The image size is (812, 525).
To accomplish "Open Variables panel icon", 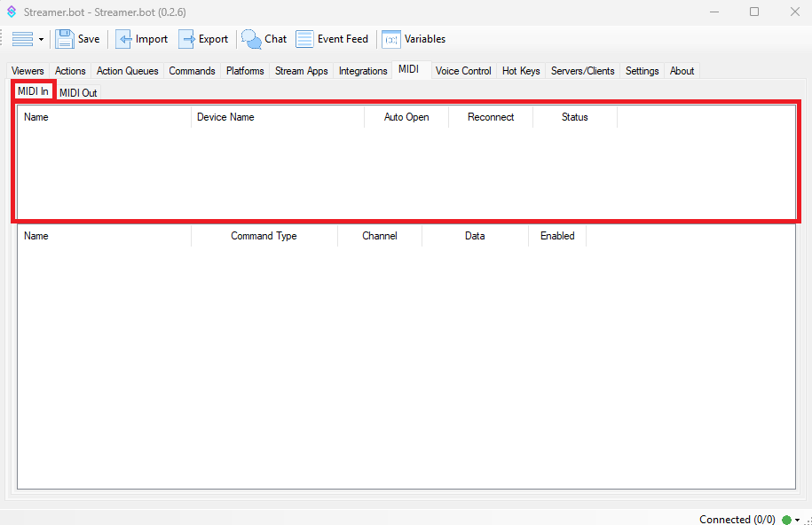I will click(x=390, y=39).
